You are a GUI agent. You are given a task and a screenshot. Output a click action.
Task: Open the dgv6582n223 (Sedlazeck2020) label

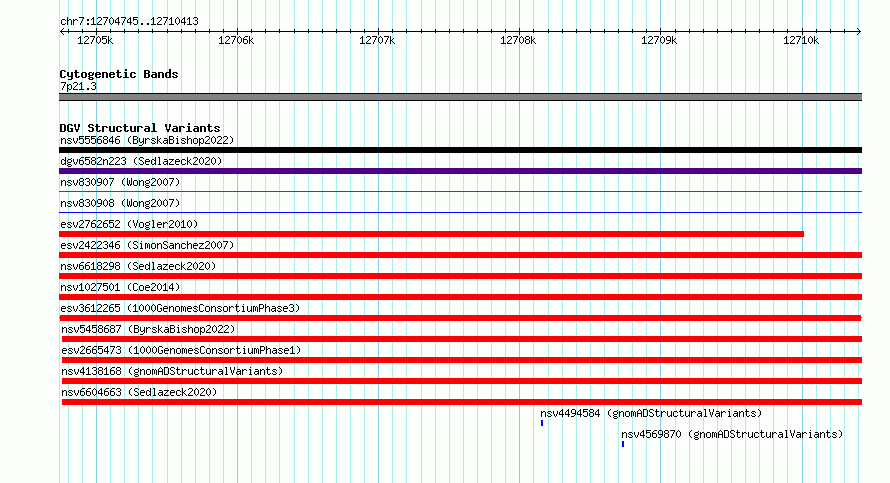[141, 161]
